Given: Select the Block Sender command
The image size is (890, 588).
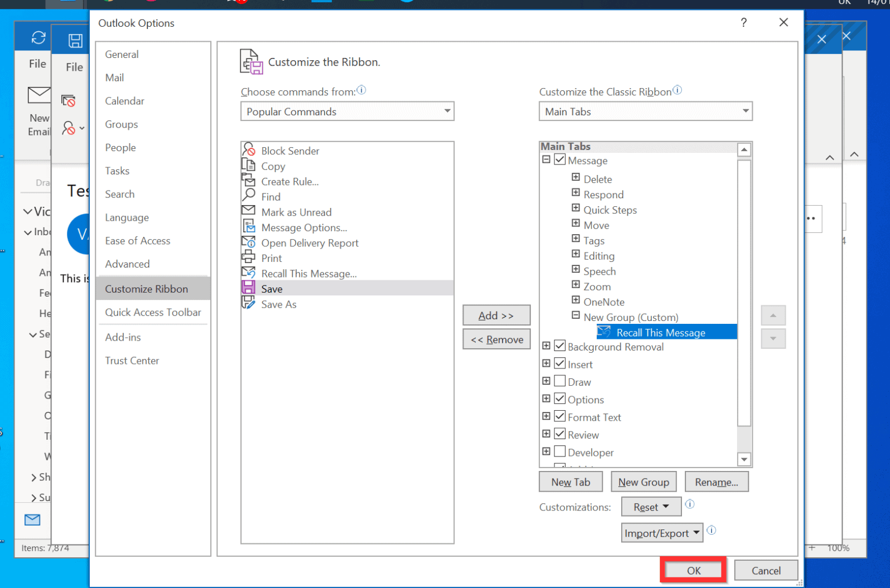Looking at the screenshot, I should point(290,151).
